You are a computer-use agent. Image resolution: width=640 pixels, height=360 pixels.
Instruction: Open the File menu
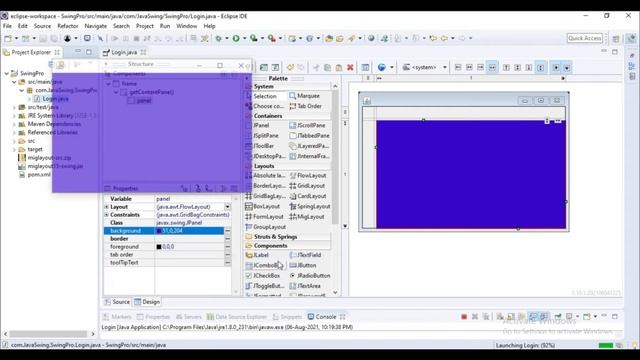pyautogui.click(x=7, y=26)
